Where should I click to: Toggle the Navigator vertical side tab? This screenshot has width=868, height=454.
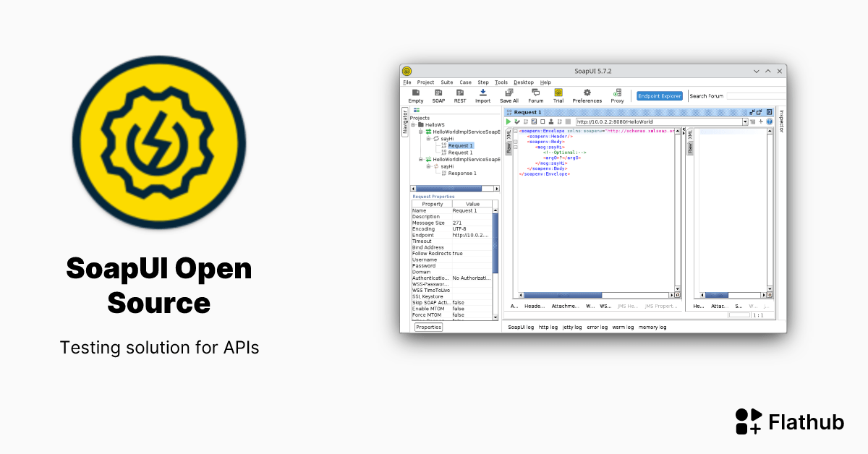[x=405, y=121]
